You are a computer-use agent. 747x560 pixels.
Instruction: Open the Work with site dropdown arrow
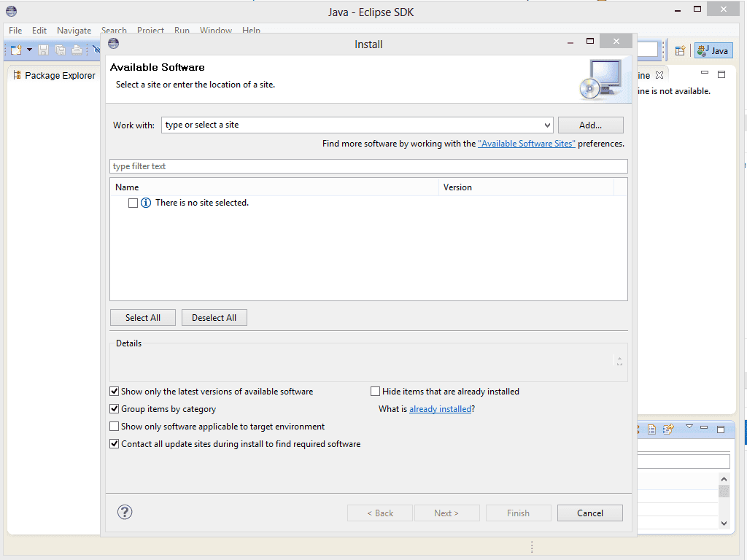point(547,125)
